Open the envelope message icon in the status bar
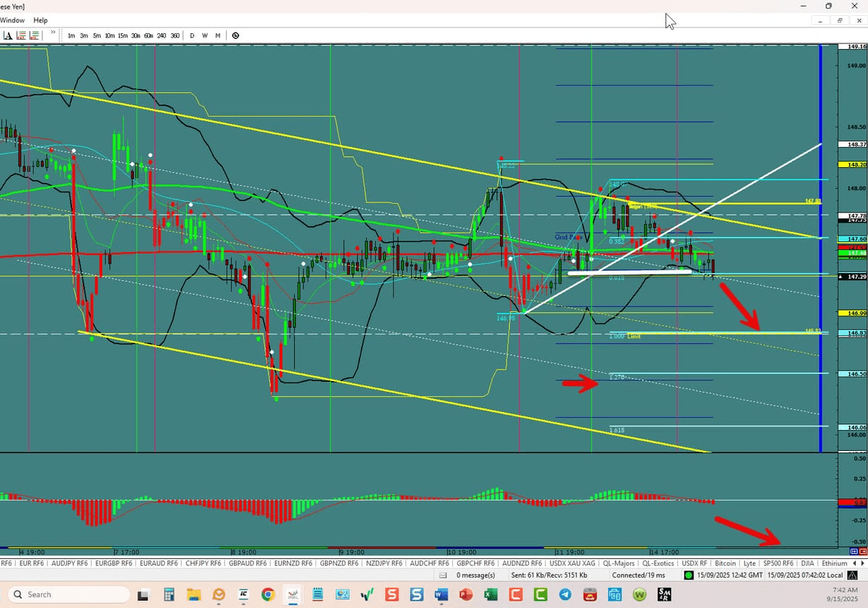 (442, 575)
